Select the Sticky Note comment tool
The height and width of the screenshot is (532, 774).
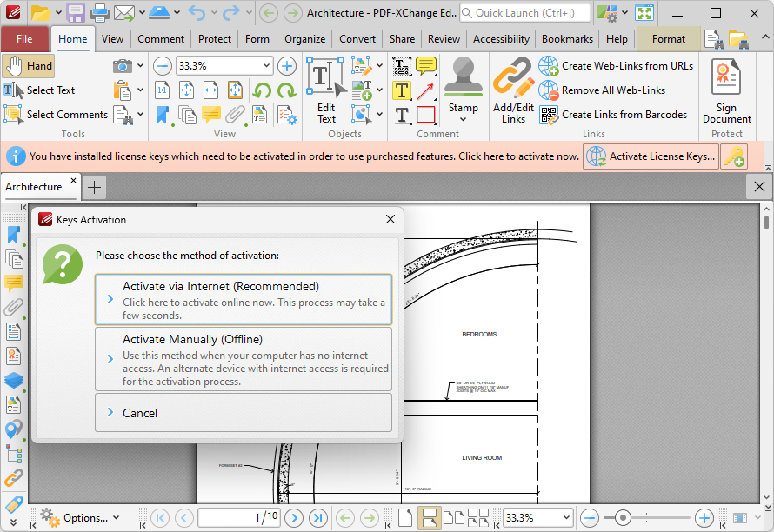click(x=426, y=66)
